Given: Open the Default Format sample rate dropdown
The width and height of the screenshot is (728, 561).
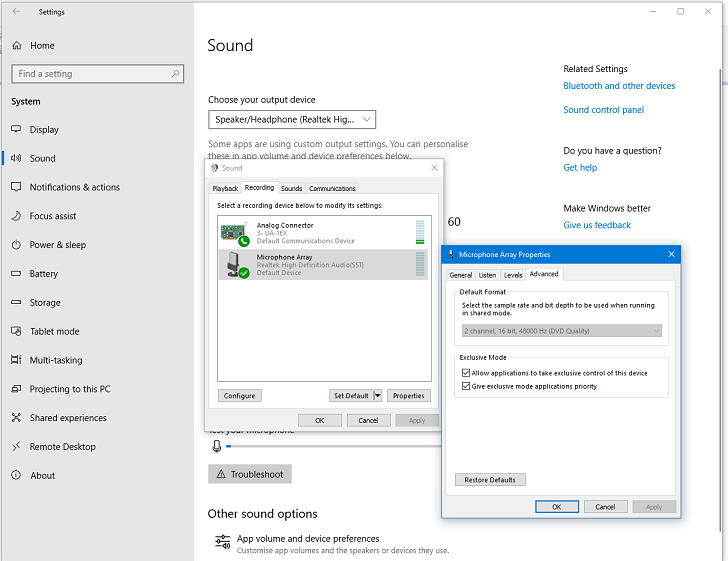Looking at the screenshot, I should pos(561,331).
